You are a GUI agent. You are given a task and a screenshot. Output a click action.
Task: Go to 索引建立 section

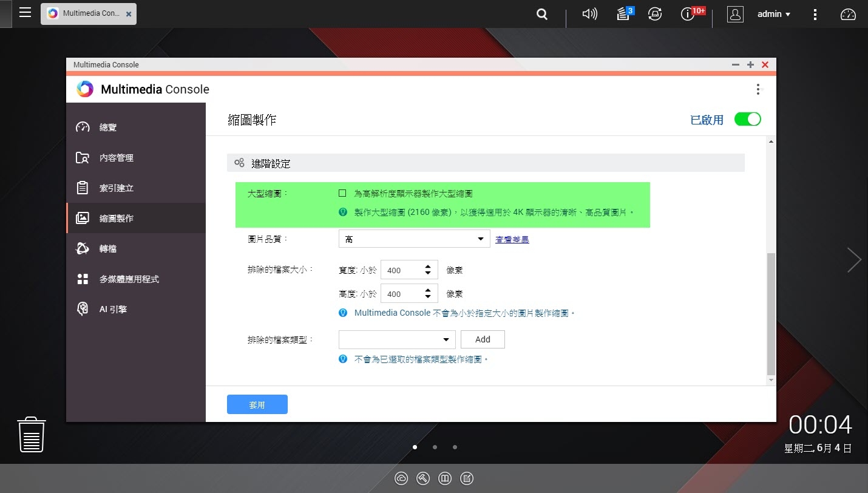136,188
